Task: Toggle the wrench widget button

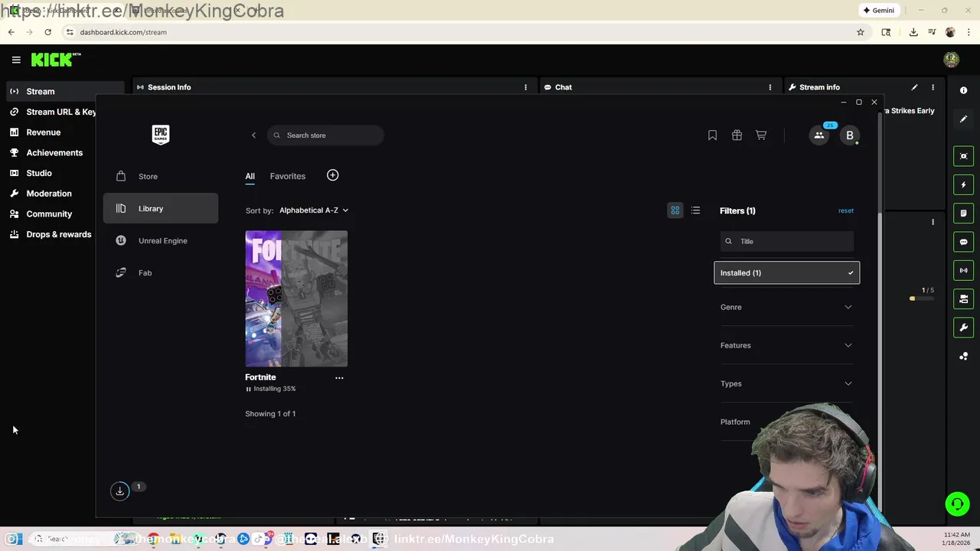Action: coord(963,328)
